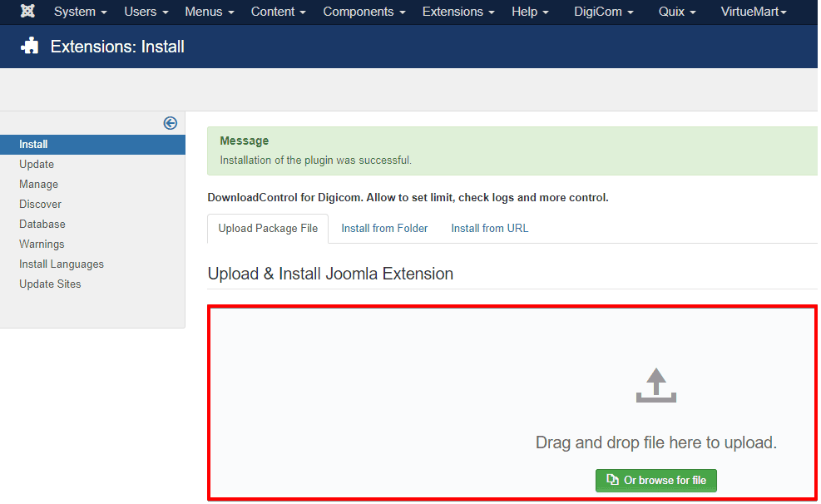
Task: Open the System dropdown menu
Action: (80, 12)
